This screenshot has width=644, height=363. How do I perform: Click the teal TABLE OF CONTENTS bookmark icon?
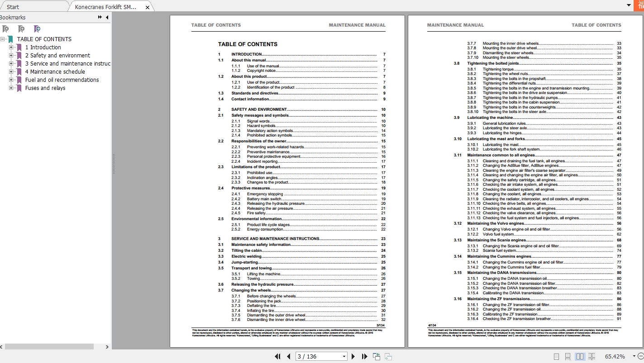10,39
